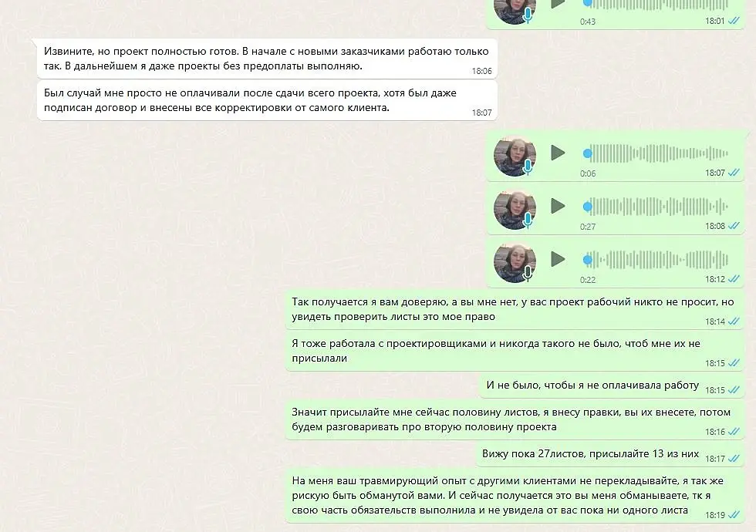The height and width of the screenshot is (532, 756).
Task: Click read checkmarks on 18:07 voice message
Action: coord(734,173)
